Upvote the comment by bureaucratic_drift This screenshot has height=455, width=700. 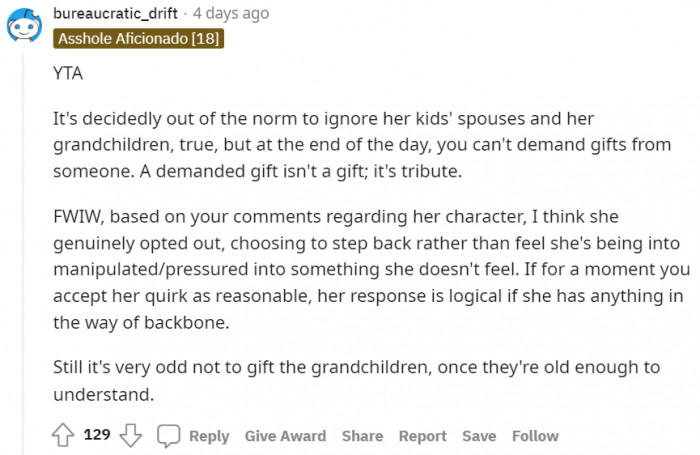pos(63,435)
